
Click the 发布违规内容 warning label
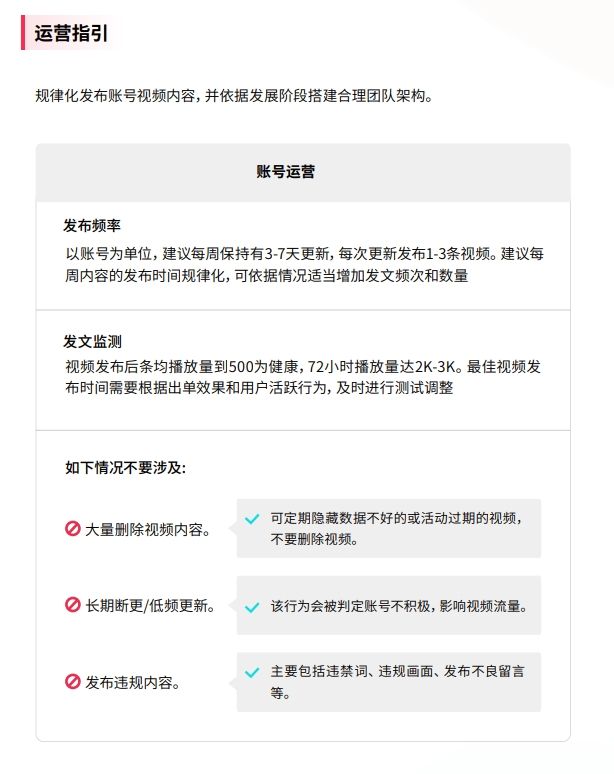pyautogui.click(x=133, y=683)
